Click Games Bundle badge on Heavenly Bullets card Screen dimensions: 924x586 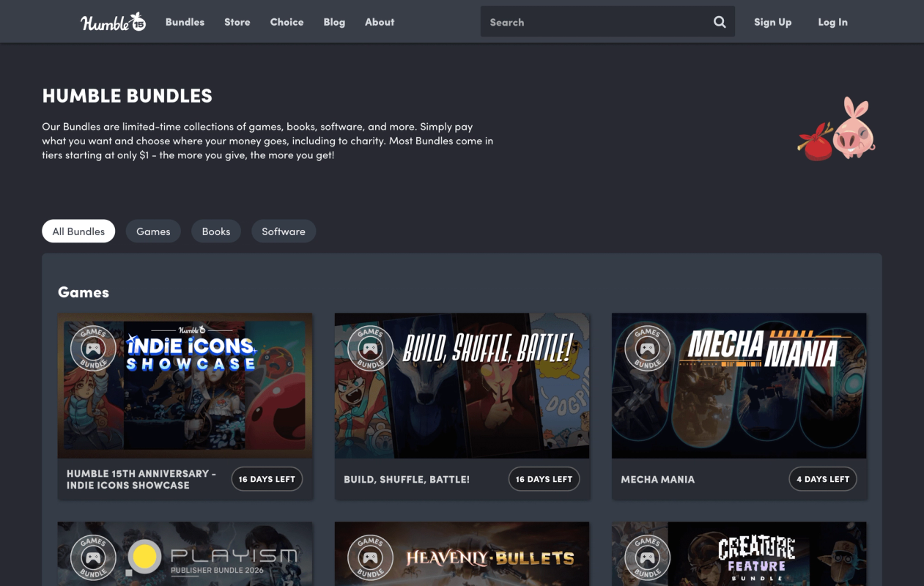coord(370,557)
